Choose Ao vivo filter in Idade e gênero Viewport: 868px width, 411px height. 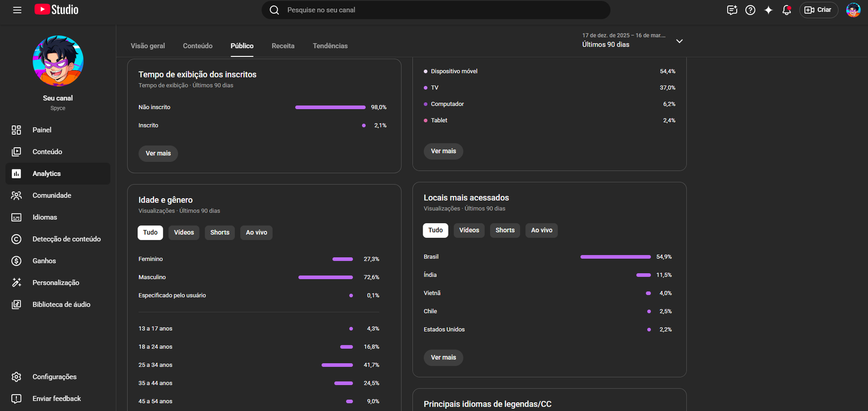tap(256, 232)
